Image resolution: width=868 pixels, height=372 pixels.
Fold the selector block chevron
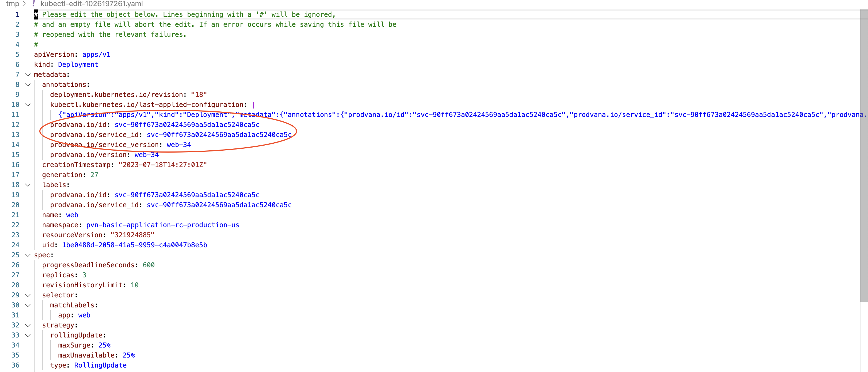pyautogui.click(x=28, y=295)
